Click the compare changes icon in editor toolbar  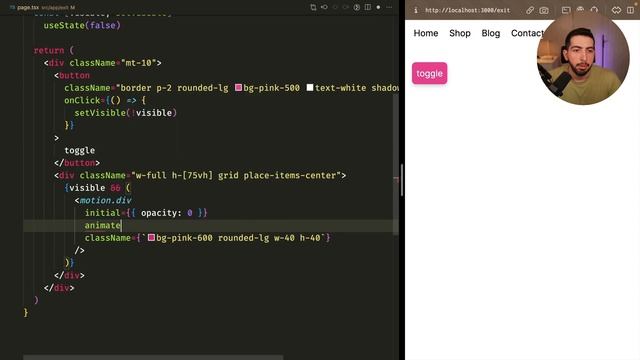313,7
